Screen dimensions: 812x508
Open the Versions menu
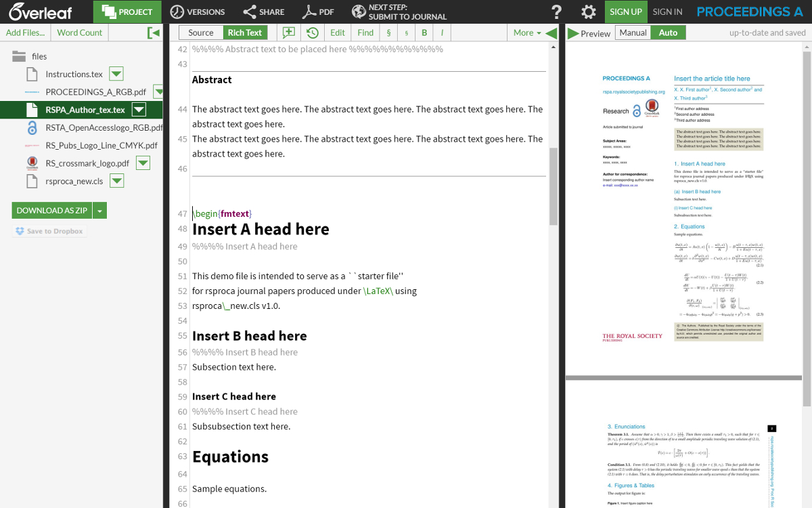(197, 12)
